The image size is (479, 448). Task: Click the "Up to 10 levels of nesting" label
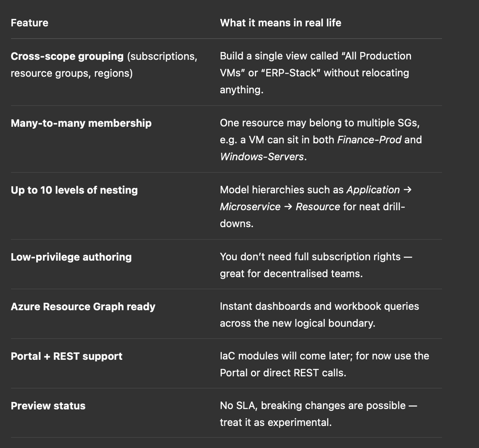point(74,190)
